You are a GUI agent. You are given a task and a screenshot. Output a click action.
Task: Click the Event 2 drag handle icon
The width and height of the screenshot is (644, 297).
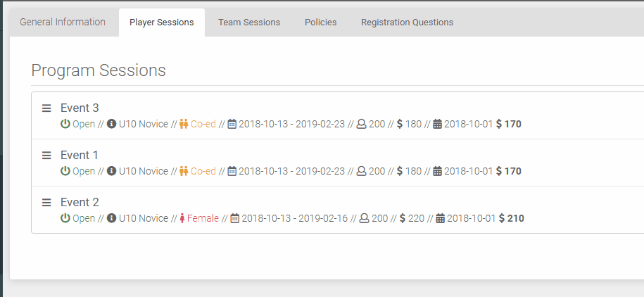point(46,203)
